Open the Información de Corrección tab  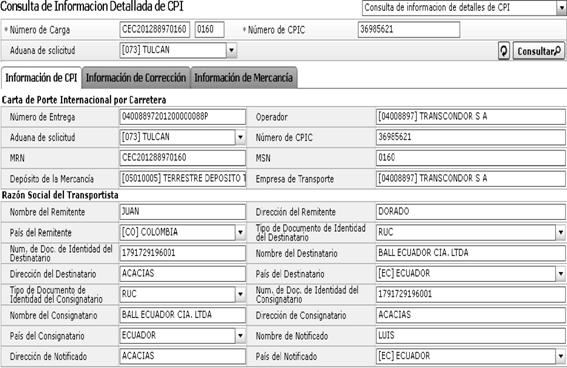136,77
